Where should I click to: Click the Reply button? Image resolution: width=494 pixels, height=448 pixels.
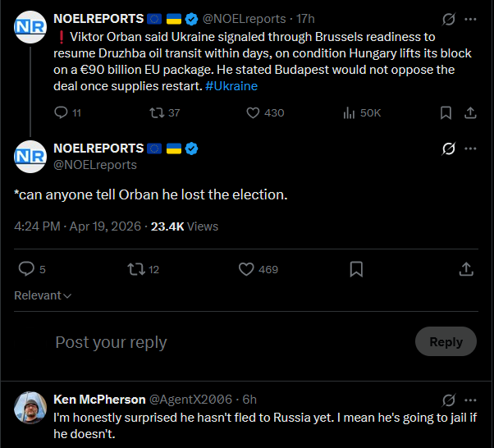pyautogui.click(x=446, y=341)
